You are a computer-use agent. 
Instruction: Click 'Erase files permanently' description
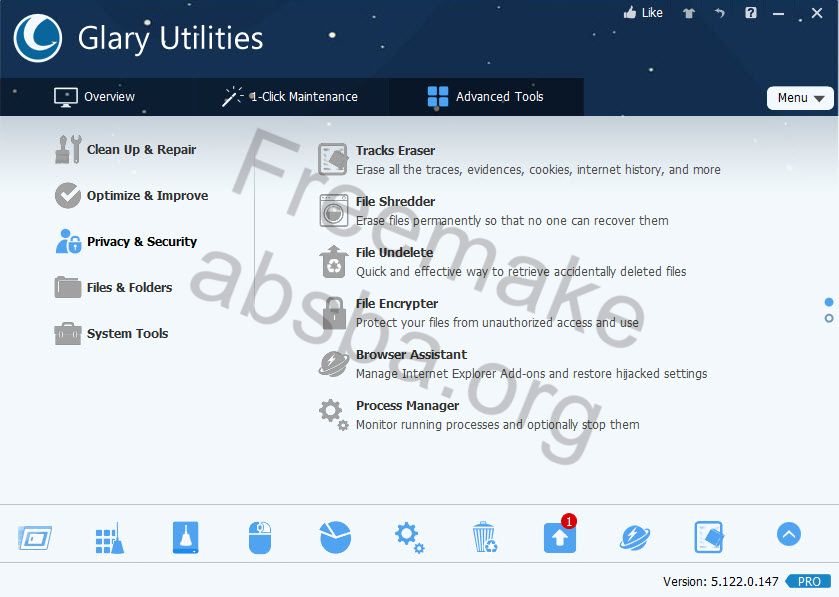click(x=512, y=220)
